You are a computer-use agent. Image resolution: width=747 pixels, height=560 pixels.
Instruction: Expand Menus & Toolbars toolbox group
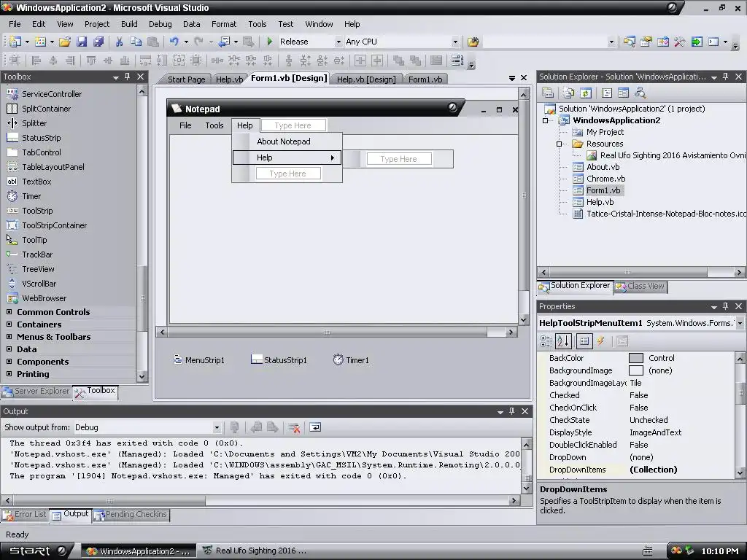click(9, 336)
